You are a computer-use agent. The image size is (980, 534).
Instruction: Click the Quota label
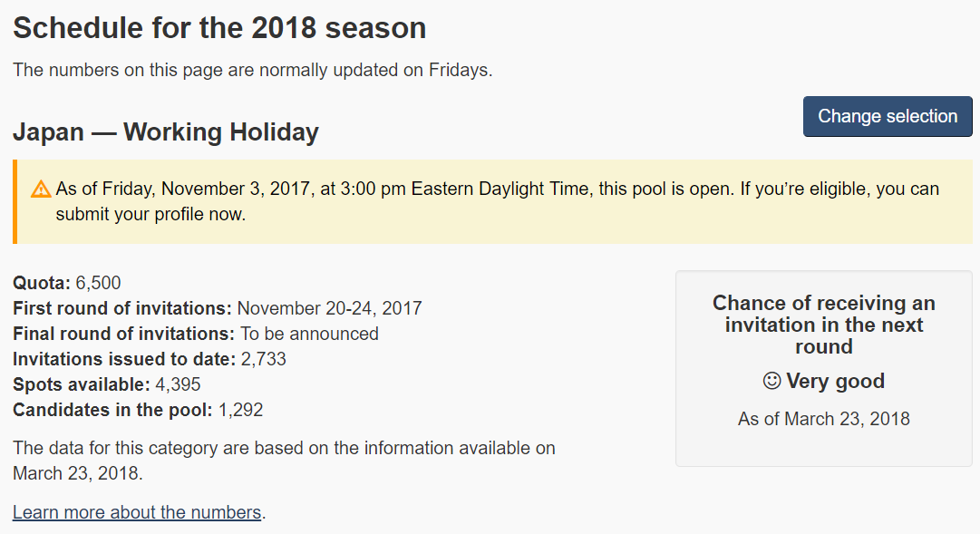click(x=42, y=283)
